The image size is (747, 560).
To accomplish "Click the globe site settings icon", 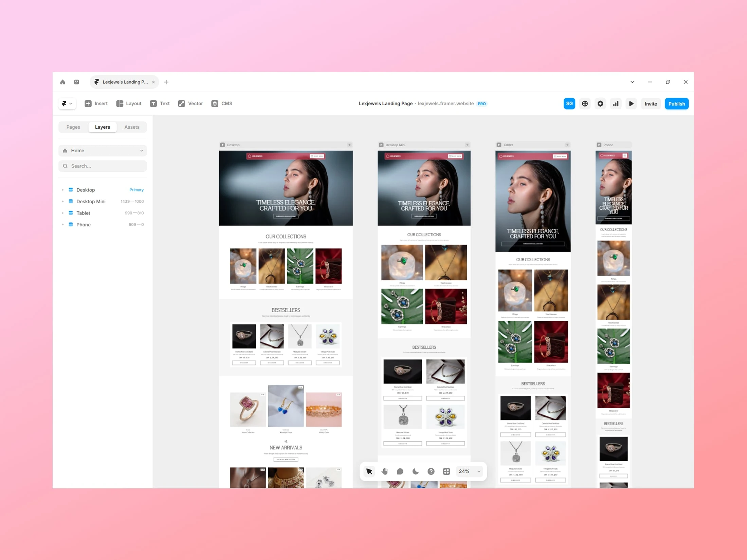I will coord(585,104).
